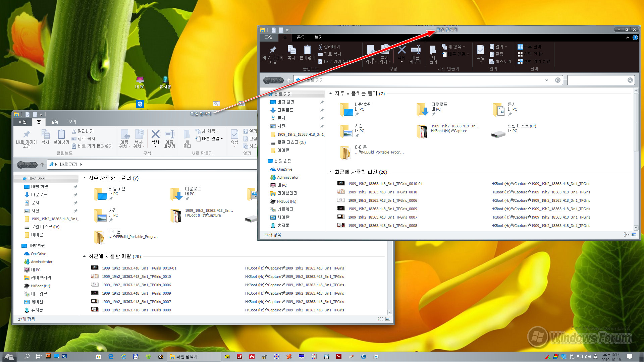Click 붙여넣기 paste icon in light-ribbon window

(x=61, y=137)
